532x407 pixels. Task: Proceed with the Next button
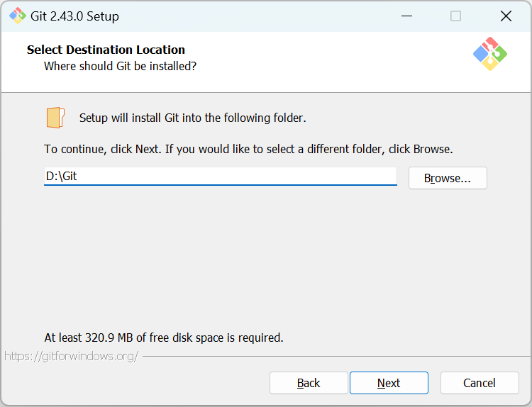click(389, 383)
